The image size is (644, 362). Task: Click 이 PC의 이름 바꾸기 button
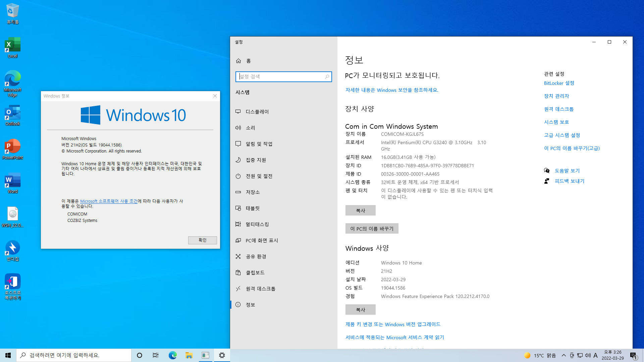coord(372,229)
